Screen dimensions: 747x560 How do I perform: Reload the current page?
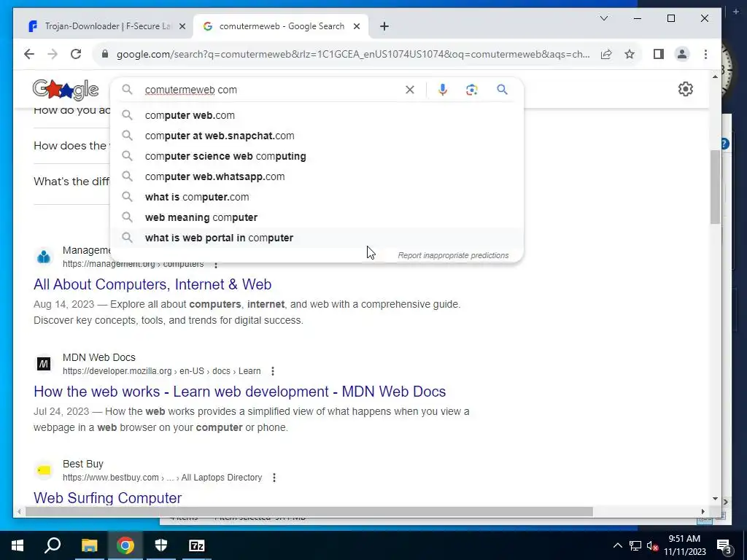point(76,54)
